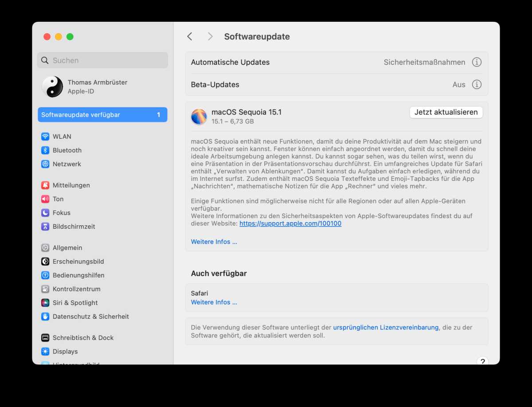Click the Siri & Spotlight icon
Screen dimensions: 532x407
(x=45, y=303)
